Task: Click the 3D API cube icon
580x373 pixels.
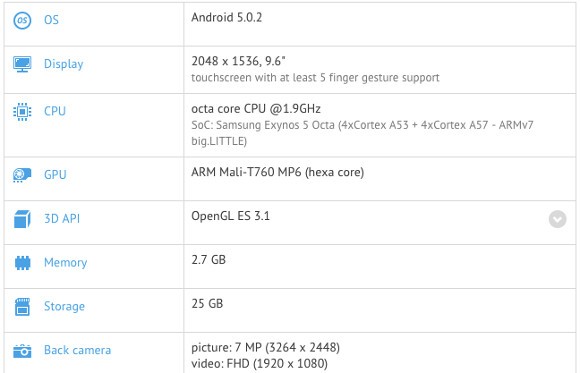Action: [x=22, y=219]
